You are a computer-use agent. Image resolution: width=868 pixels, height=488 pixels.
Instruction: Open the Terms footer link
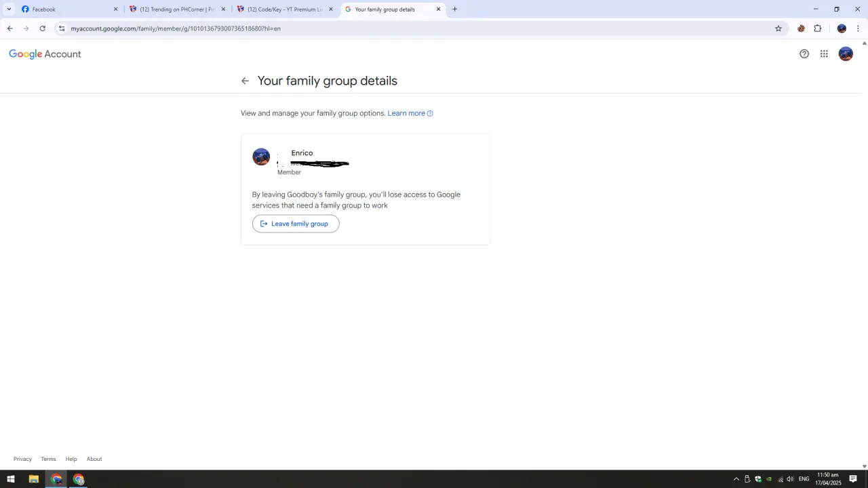click(48, 459)
